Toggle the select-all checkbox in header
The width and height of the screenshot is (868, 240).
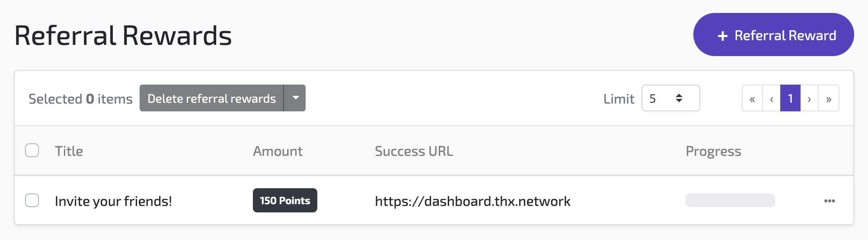click(32, 150)
